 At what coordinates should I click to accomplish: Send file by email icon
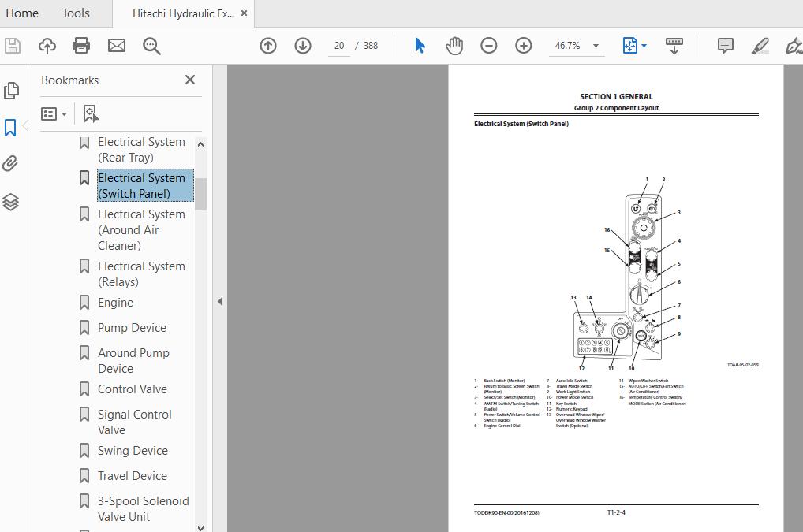click(x=117, y=46)
